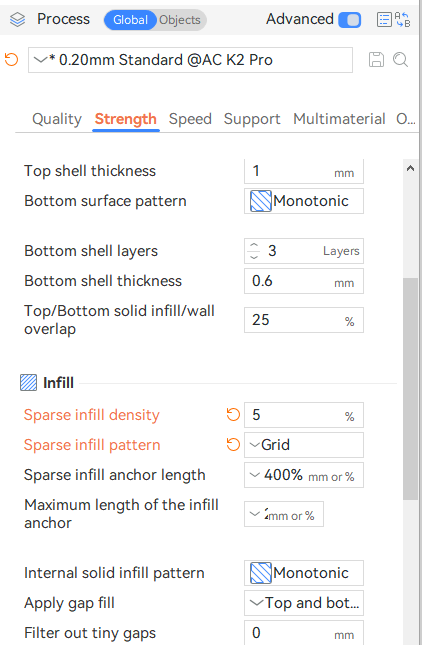
Task: Switch to Objects settings mode
Action: point(180,20)
